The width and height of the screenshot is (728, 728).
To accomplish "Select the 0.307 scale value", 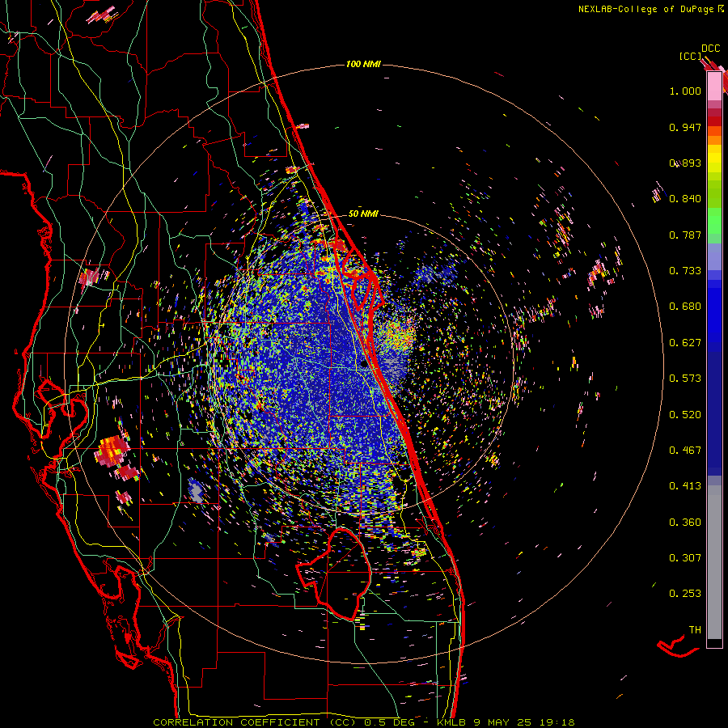I will pyautogui.click(x=685, y=558).
